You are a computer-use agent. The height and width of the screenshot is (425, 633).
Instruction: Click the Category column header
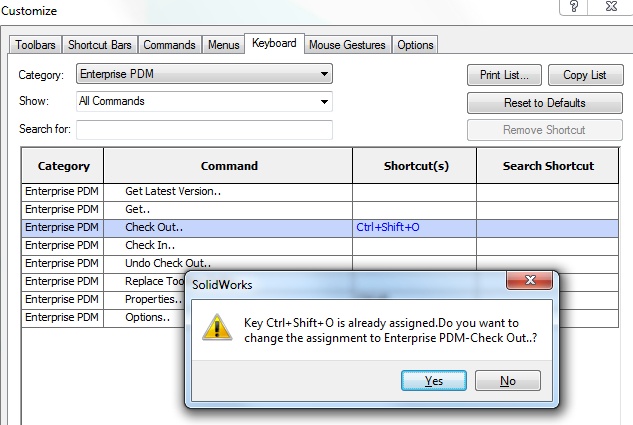[63, 166]
